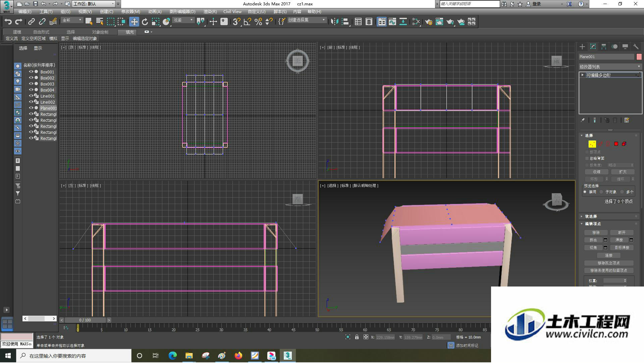Open the 渲染(R) menu
Viewport: 644px width, 363px height.
pyautogui.click(x=210, y=11)
